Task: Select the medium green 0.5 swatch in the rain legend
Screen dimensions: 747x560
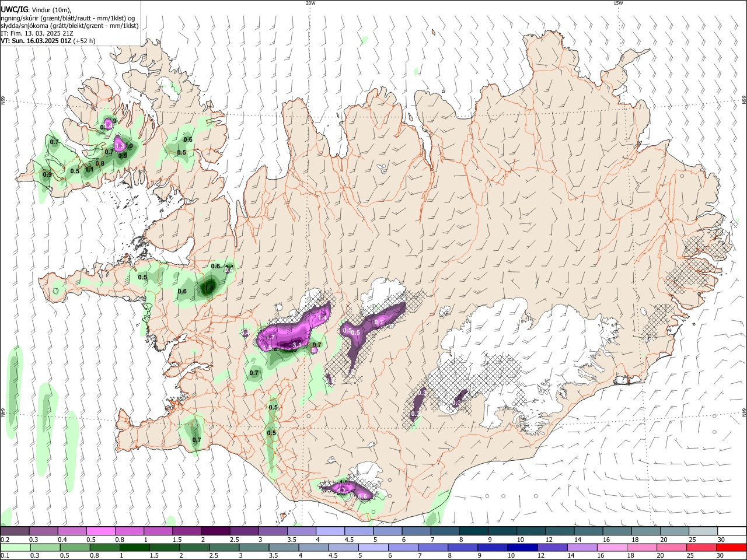Action: click(x=76, y=547)
